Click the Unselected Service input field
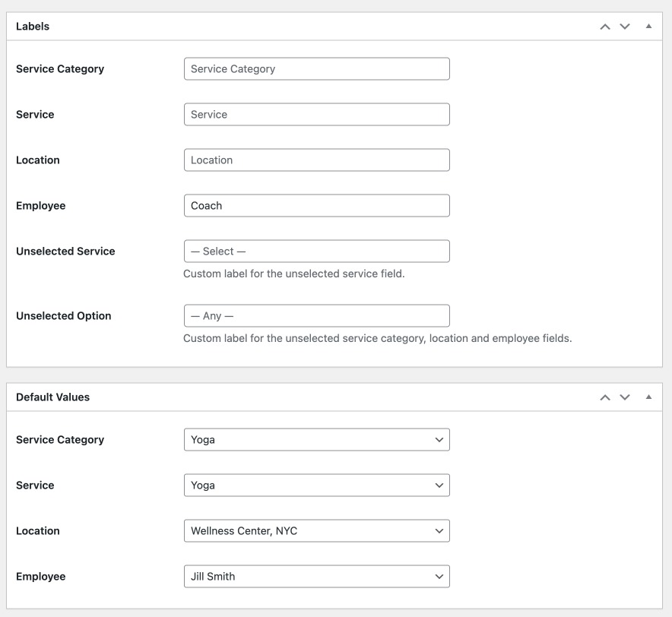Screen dimensions: 672x617 tap(316, 252)
